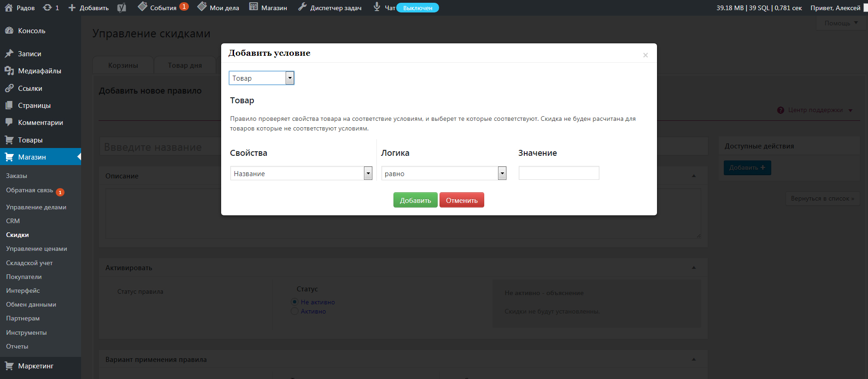Screen dimensions: 868x379
Task: Click the Обратная связь notification badge
Action: pyautogui.click(x=60, y=192)
